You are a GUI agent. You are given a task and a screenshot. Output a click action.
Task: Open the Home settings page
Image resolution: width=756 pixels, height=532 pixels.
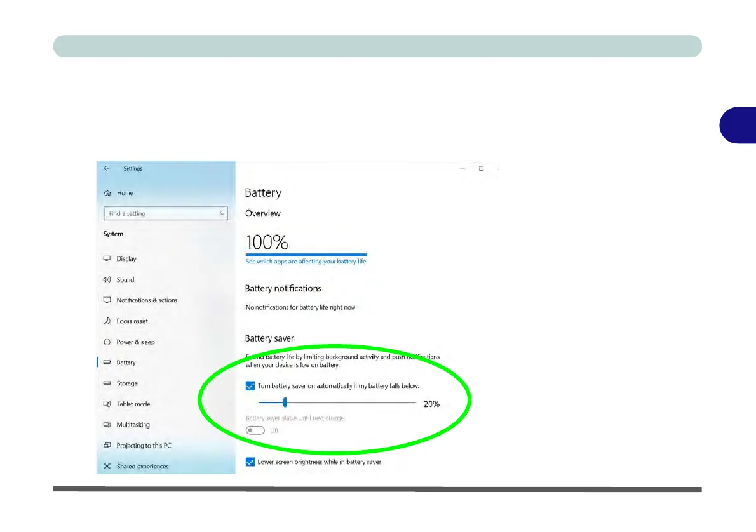coord(125,193)
